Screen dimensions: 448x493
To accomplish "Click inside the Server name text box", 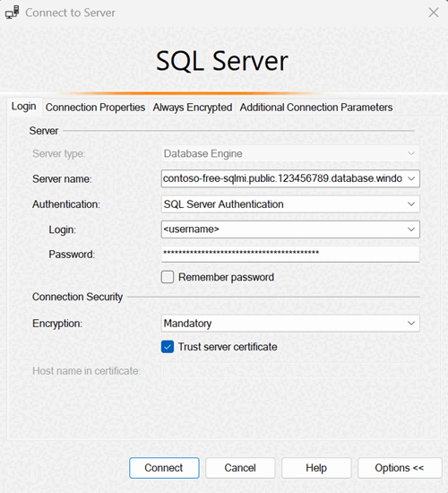I will click(282, 178).
